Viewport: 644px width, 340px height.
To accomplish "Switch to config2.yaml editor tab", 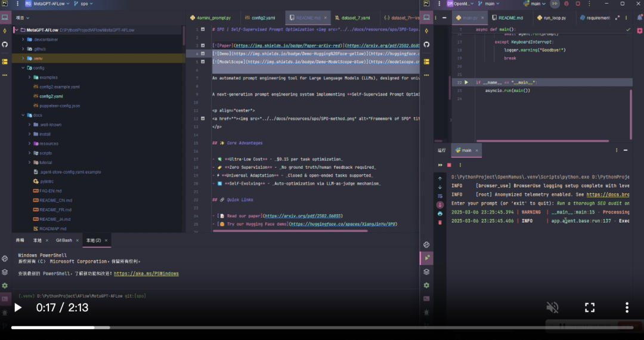I will [260, 18].
